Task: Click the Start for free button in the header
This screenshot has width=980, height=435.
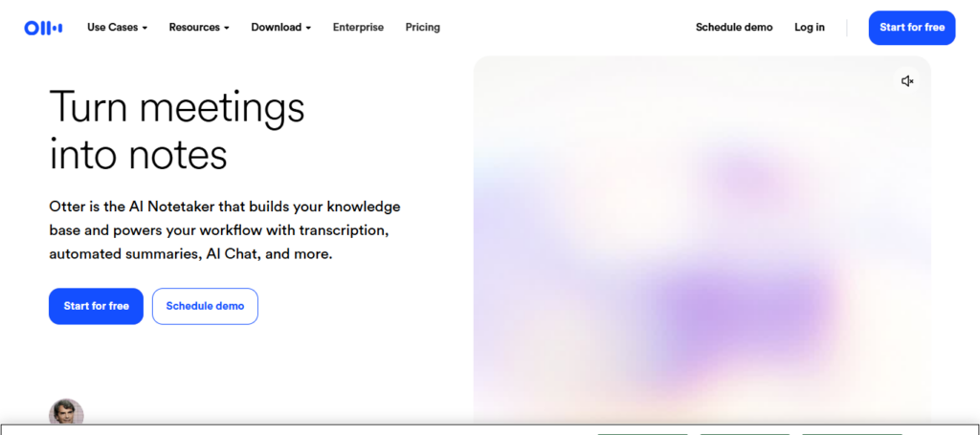Action: click(912, 28)
